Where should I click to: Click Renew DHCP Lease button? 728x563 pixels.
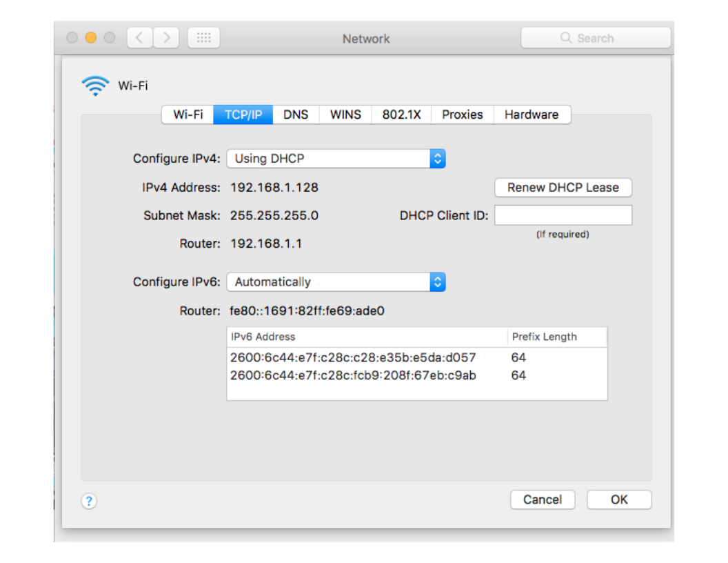(563, 188)
